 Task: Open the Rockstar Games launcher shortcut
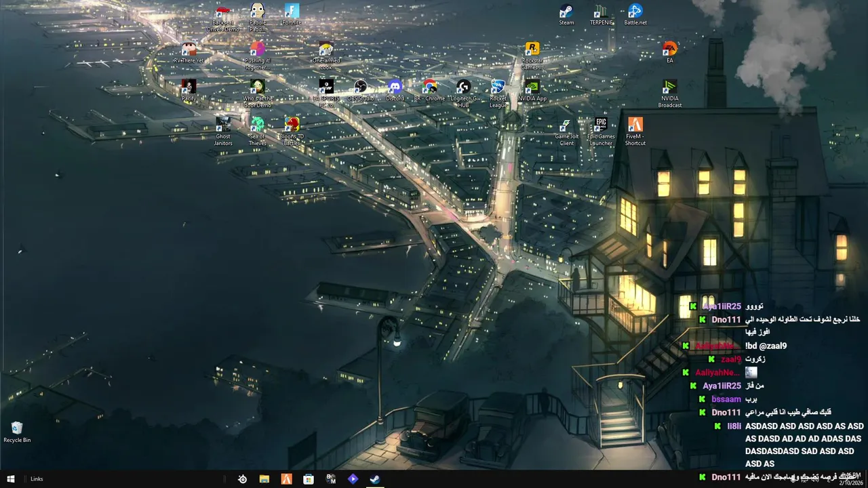tap(532, 56)
